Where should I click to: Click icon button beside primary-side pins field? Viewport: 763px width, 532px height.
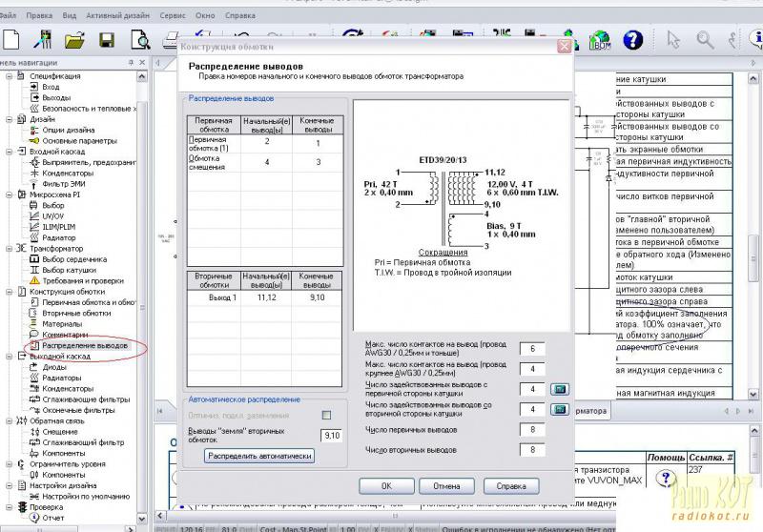(x=560, y=389)
